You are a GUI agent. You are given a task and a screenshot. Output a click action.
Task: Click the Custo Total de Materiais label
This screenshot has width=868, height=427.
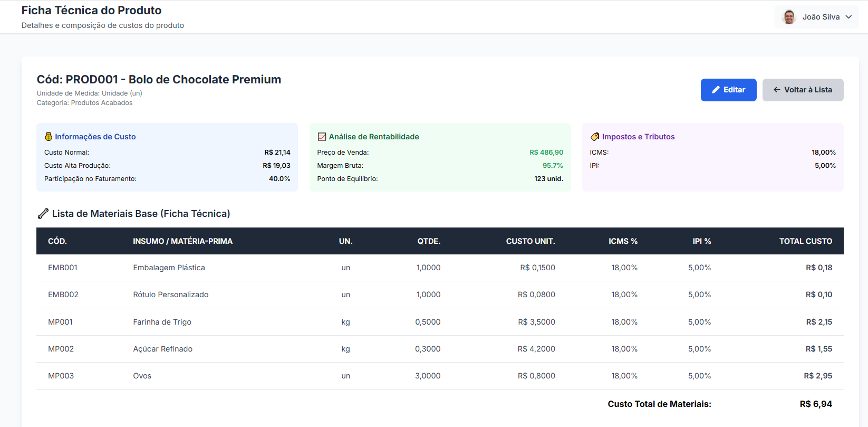click(659, 404)
